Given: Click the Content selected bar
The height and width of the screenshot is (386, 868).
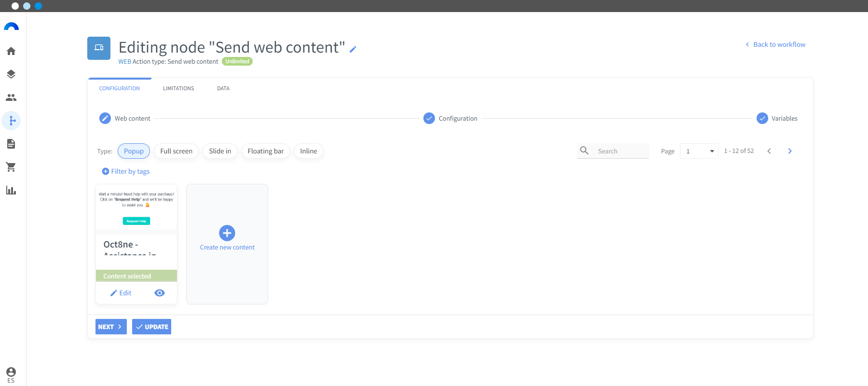Looking at the screenshot, I should coord(136,276).
